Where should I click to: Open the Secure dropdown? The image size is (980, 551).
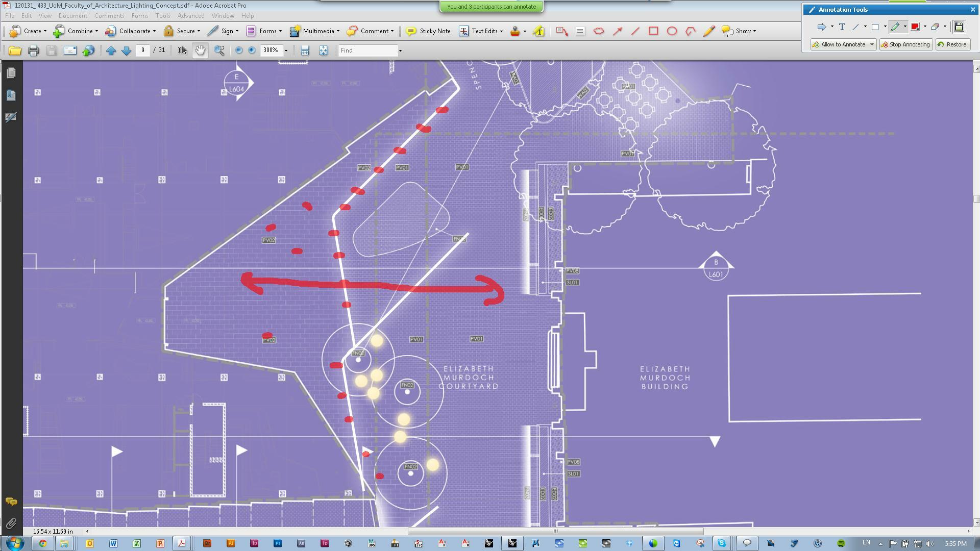(x=182, y=31)
